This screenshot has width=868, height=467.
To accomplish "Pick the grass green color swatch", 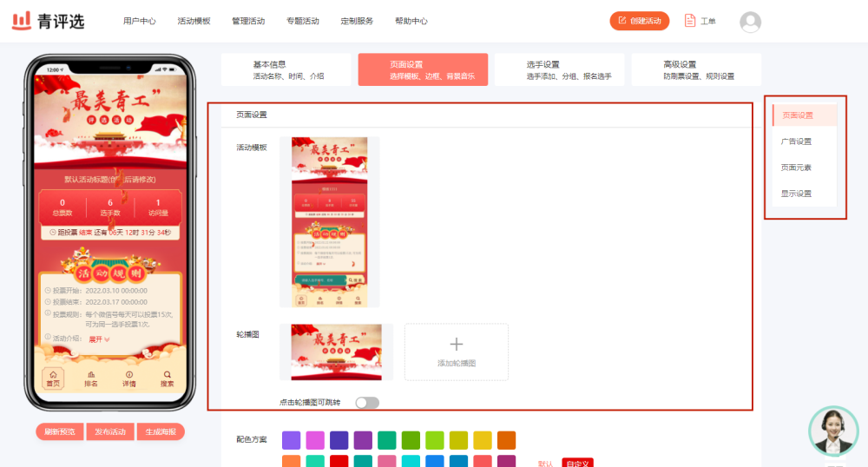I will click(x=411, y=440).
